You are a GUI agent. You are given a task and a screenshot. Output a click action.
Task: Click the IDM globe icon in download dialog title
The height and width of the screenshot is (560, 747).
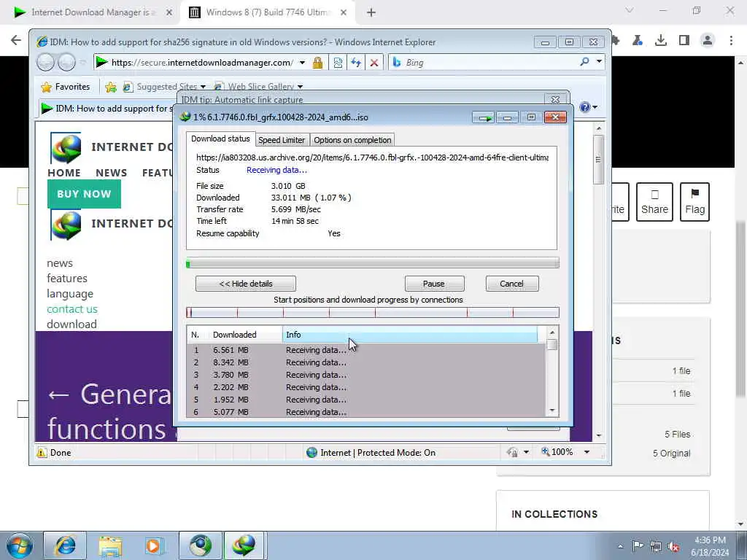tap(185, 117)
